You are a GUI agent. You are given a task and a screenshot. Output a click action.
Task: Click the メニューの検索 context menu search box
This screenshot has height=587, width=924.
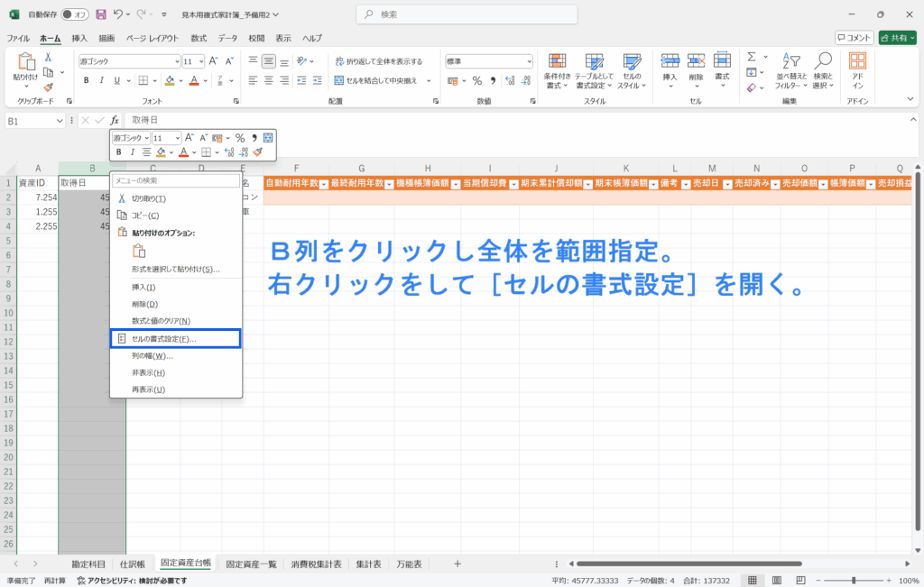pyautogui.click(x=176, y=180)
